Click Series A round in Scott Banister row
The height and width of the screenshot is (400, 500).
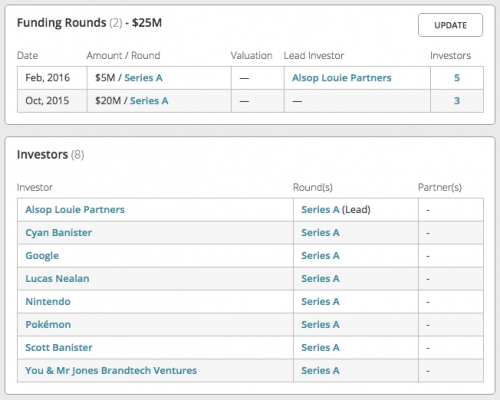(320, 348)
